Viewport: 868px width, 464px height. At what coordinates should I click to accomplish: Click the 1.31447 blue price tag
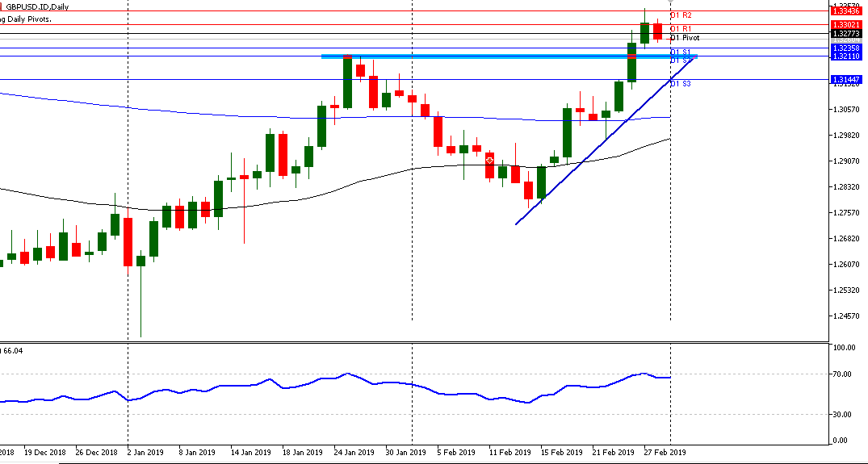846,80
